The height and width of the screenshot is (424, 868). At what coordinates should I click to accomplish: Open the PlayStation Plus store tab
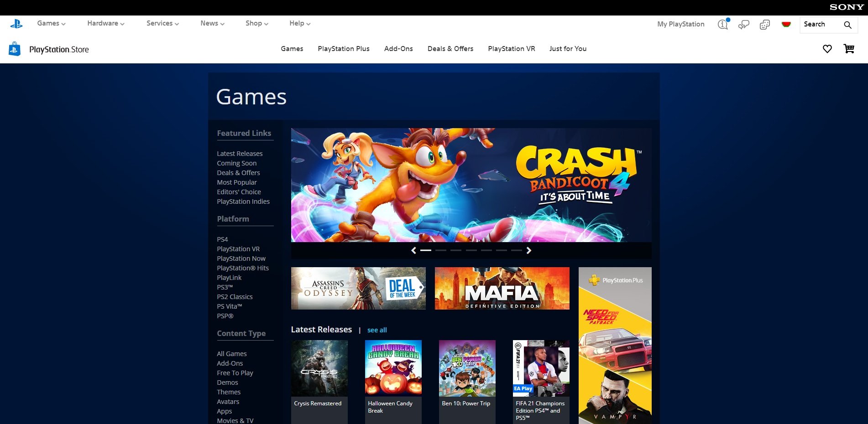pos(344,49)
